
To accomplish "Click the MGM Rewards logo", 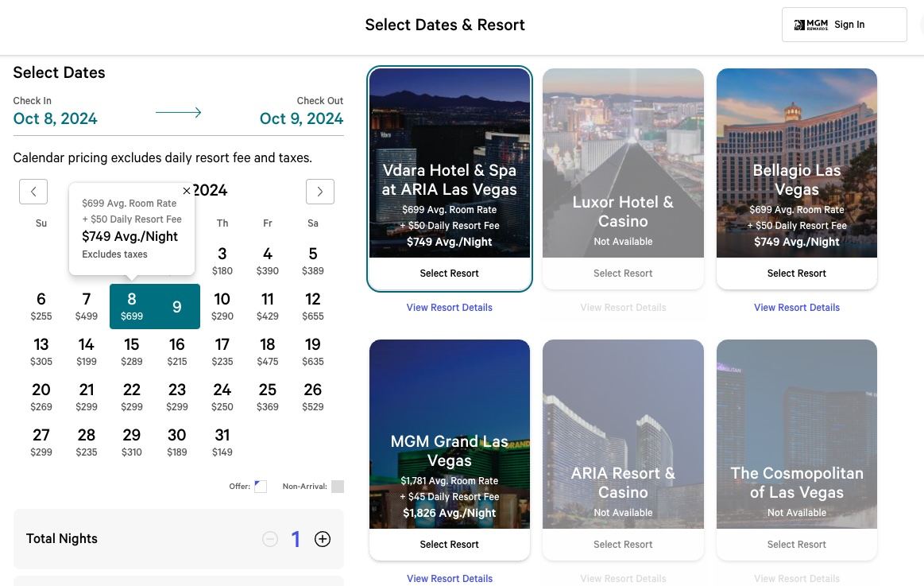I will coord(810,25).
